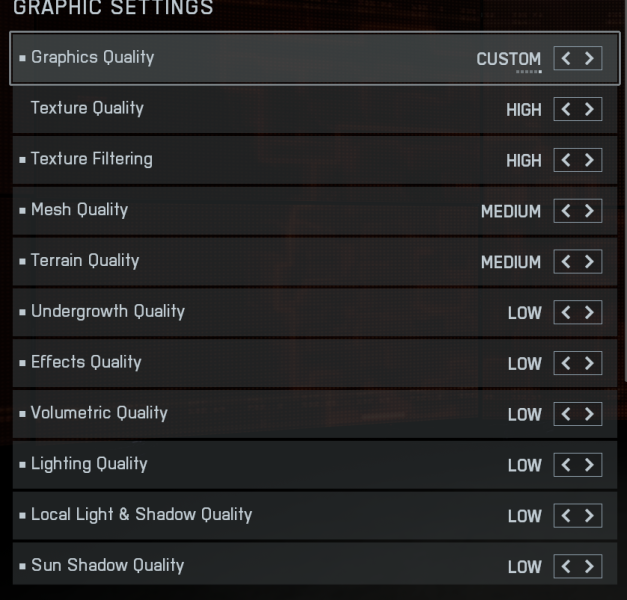Image resolution: width=627 pixels, height=600 pixels.
Task: Raise Mesh Quality using right arrow
Action: click(590, 211)
